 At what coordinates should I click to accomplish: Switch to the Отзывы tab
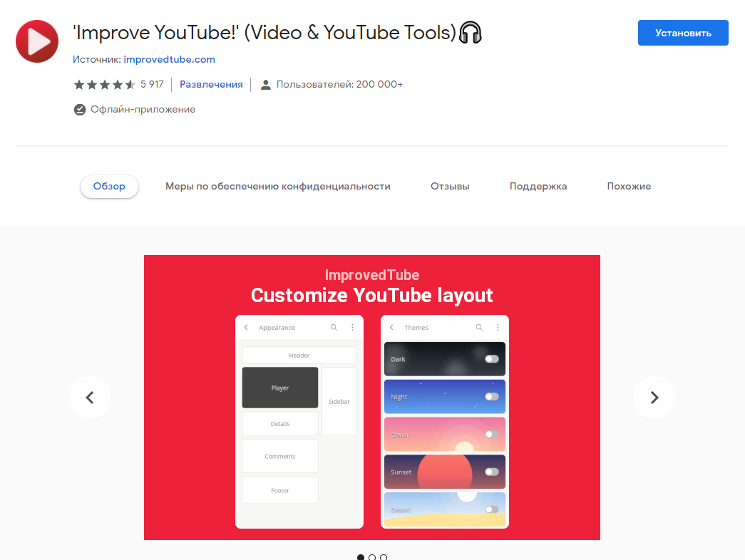450,186
